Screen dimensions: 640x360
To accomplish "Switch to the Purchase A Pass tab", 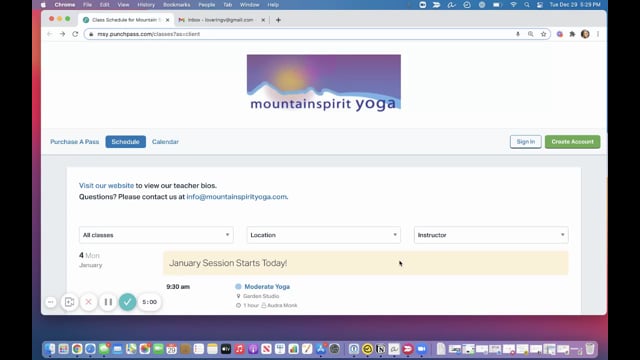I will [x=75, y=142].
